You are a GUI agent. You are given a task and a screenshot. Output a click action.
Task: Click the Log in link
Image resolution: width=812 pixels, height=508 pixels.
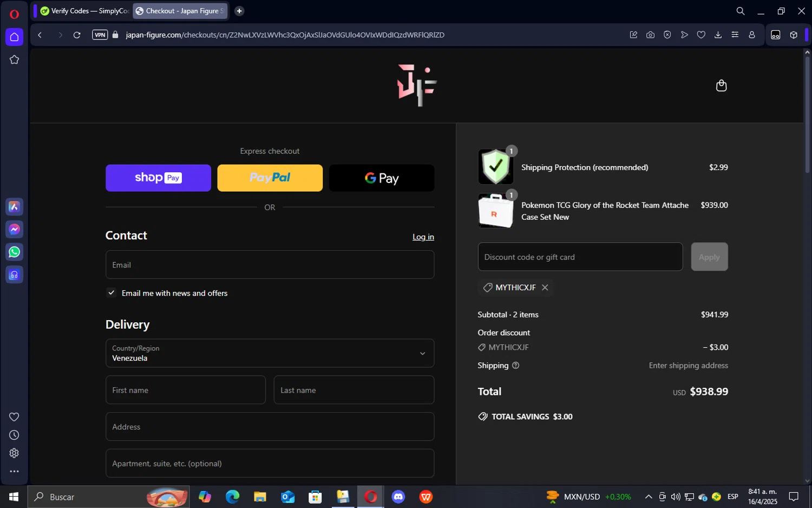[x=423, y=237]
